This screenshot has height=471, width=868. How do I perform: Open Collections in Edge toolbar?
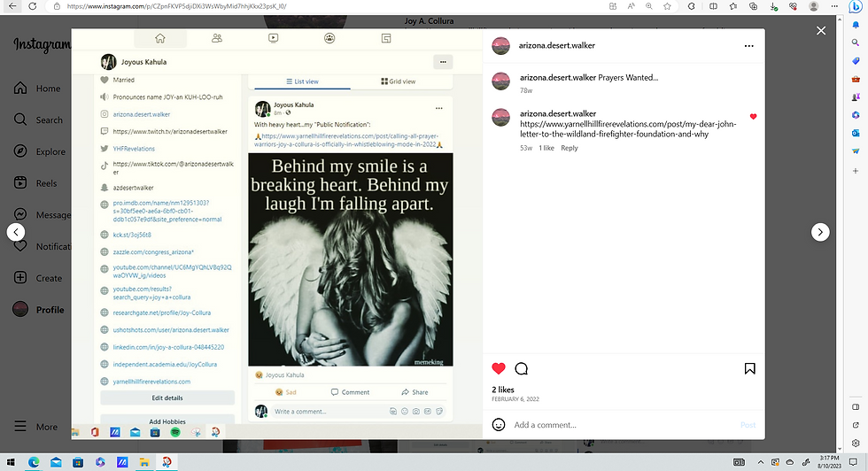pos(753,6)
